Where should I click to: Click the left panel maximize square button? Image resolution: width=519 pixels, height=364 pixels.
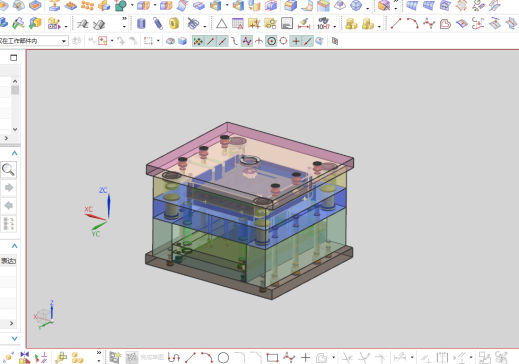tap(13, 58)
